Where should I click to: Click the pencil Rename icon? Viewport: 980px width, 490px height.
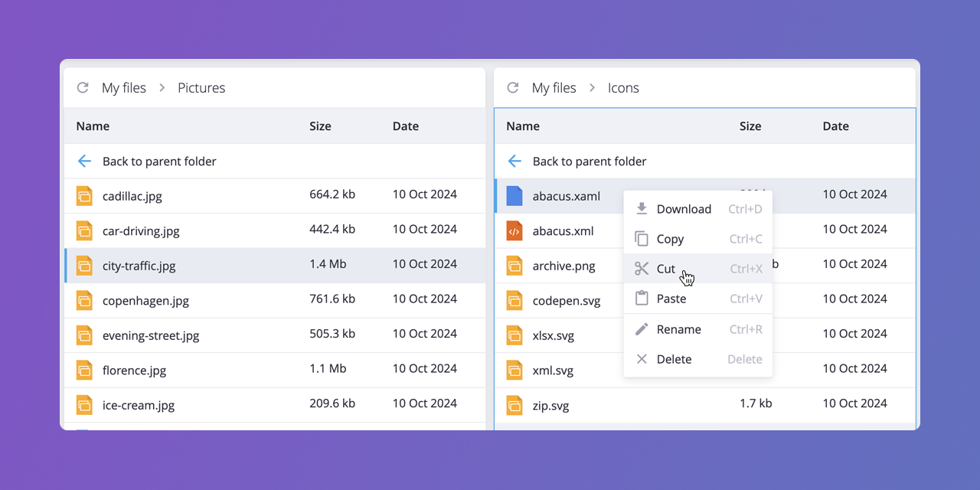coord(642,329)
